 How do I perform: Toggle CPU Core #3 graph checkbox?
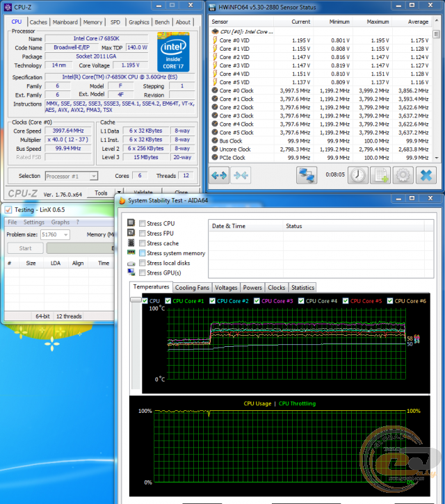(257, 301)
